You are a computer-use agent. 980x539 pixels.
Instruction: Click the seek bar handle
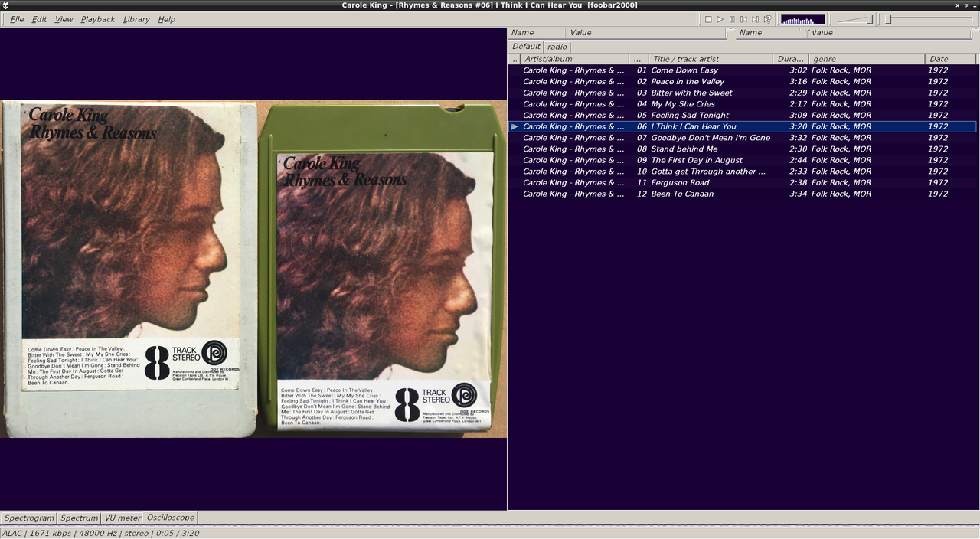888,19
